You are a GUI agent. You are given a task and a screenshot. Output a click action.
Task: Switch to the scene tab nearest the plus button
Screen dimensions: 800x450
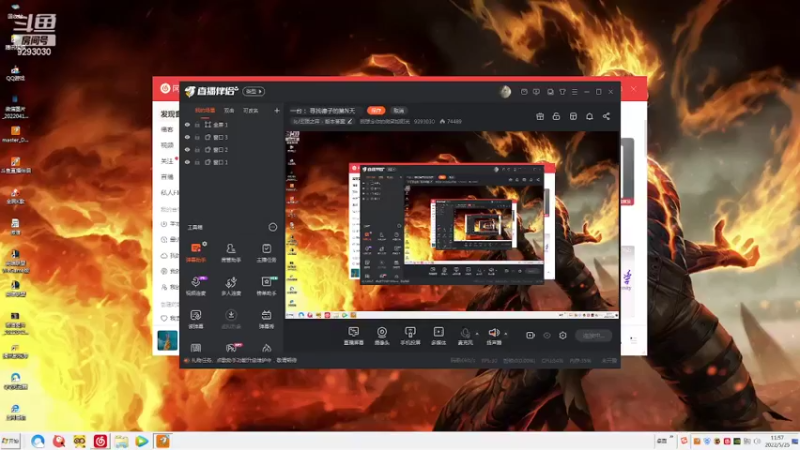coord(251,110)
